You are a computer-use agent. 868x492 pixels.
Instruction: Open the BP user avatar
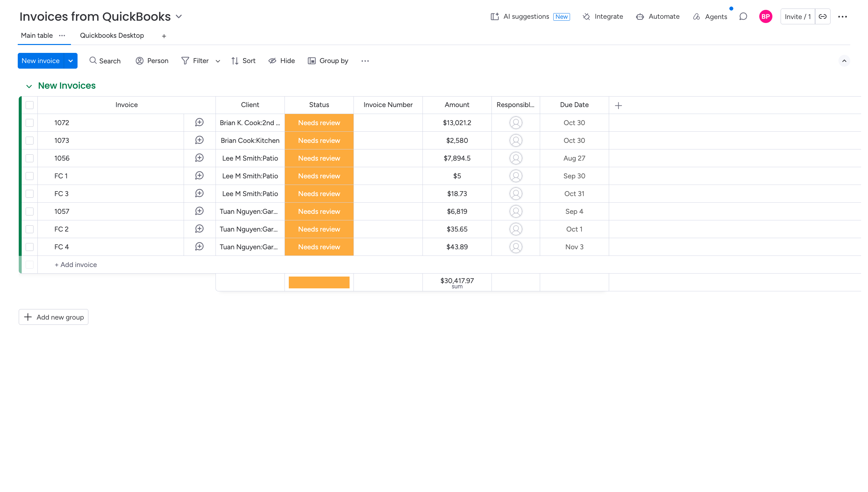pos(765,16)
